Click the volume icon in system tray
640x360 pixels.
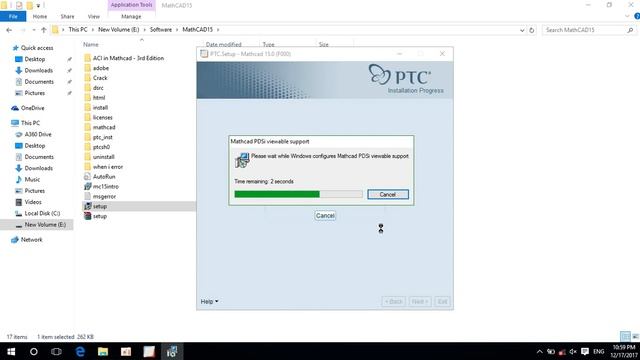click(x=573, y=351)
